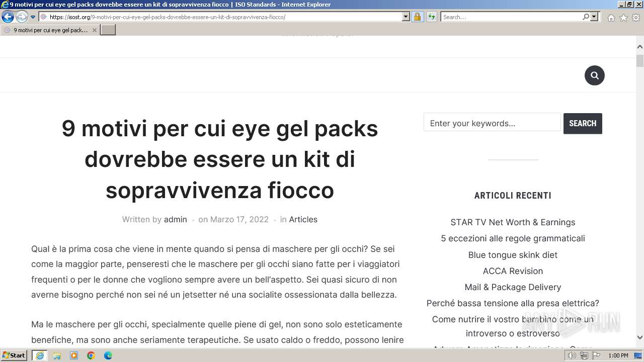Open 'Blue tongue skink diet' link
Image resolution: width=644 pixels, height=362 pixels.
[513, 255]
